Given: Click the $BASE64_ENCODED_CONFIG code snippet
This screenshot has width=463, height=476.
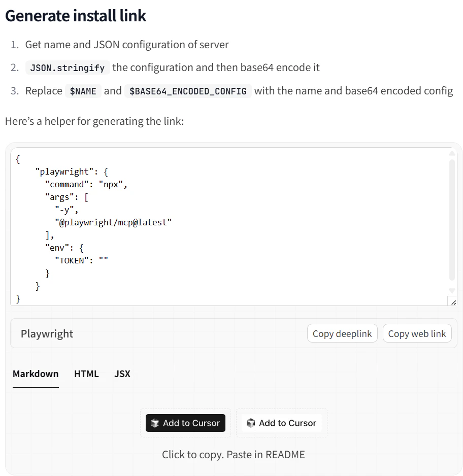Looking at the screenshot, I should tap(188, 91).
